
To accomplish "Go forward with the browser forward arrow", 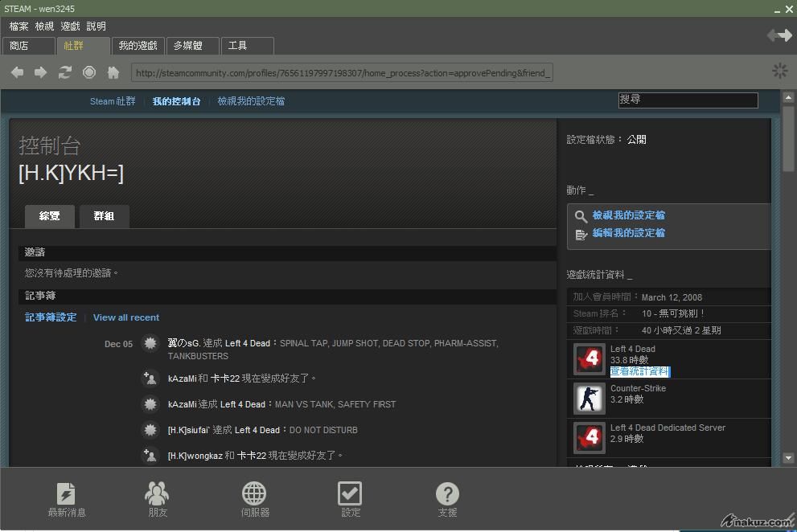I will (x=41, y=72).
